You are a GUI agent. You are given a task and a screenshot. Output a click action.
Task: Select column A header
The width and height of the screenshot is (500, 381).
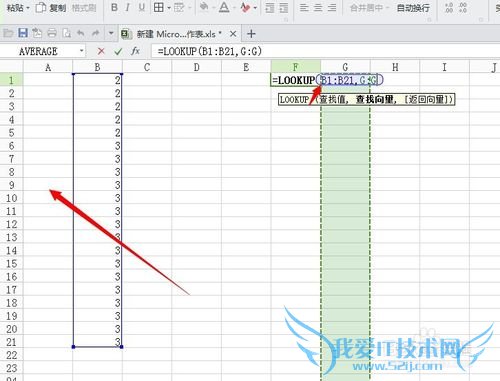pyautogui.click(x=48, y=67)
